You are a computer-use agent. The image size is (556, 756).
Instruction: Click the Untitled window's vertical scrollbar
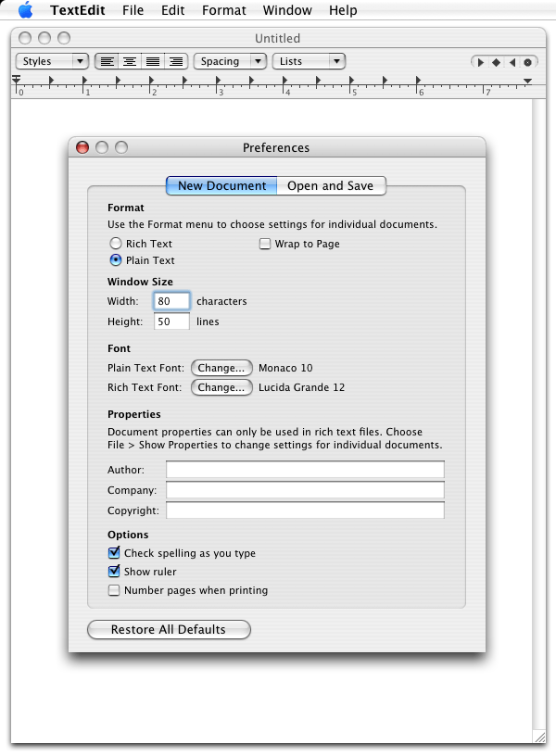[539, 415]
